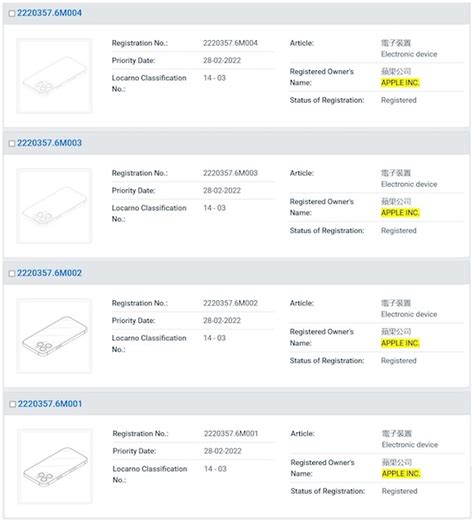Select the checkbox for record 2220357.6M003
This screenshot has height=523, width=474.
pos(12,143)
